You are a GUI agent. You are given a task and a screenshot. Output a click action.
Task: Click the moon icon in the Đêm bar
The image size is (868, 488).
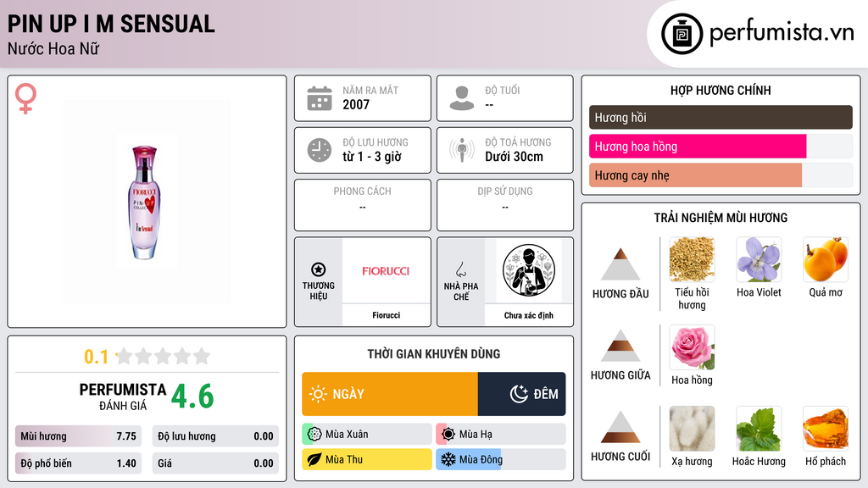click(x=519, y=394)
